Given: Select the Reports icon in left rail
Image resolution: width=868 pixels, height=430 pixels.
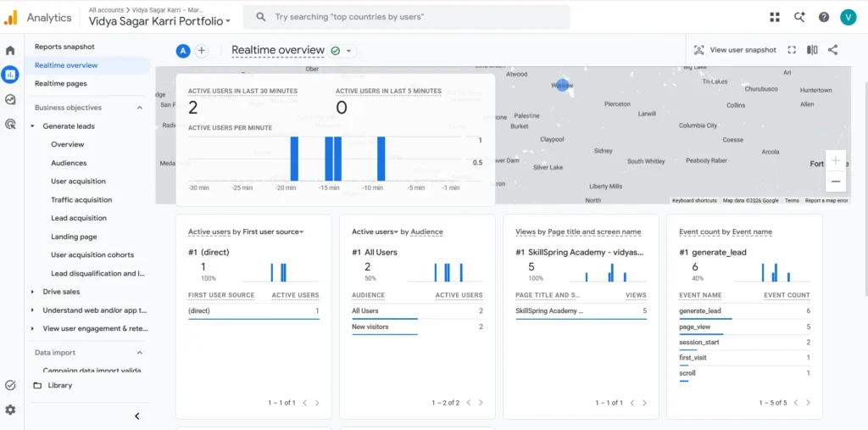Looking at the screenshot, I should (x=10, y=75).
